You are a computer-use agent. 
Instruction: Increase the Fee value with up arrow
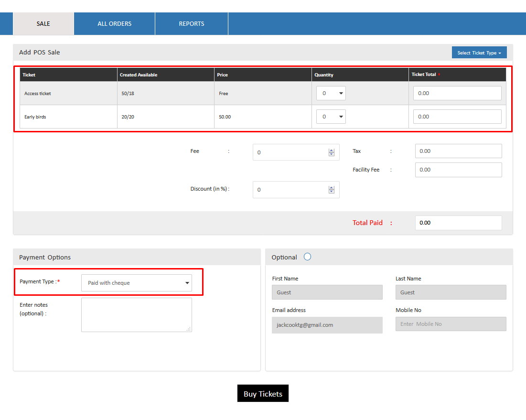(x=332, y=151)
